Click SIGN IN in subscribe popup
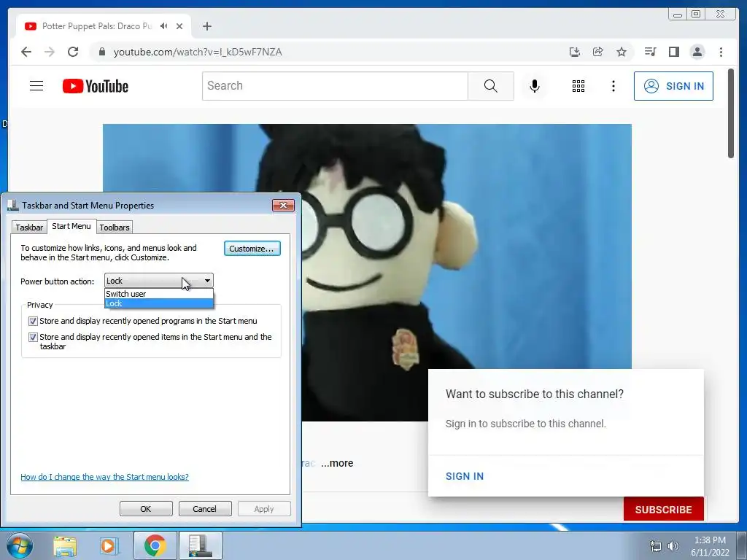Image resolution: width=747 pixels, height=560 pixels. [x=465, y=476]
